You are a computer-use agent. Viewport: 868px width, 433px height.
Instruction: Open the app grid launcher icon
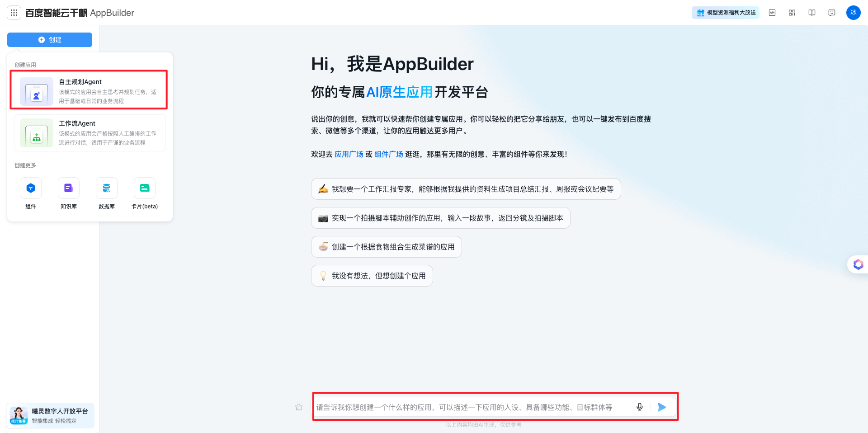tap(14, 13)
